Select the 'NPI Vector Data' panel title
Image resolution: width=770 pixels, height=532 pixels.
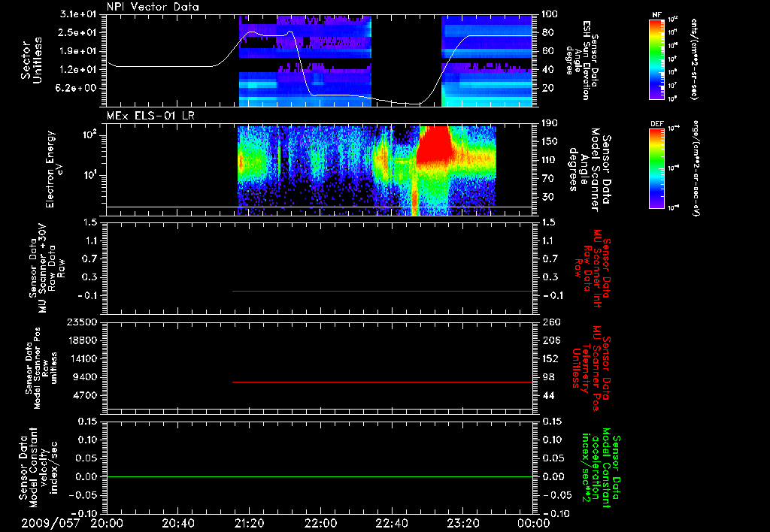tap(153, 7)
